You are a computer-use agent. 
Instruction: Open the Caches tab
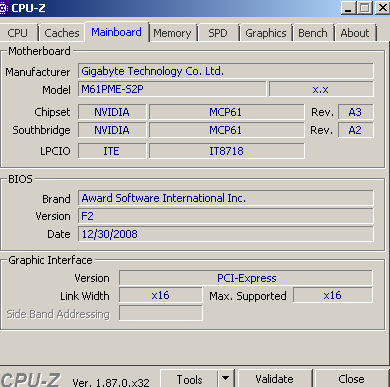pos(62,33)
